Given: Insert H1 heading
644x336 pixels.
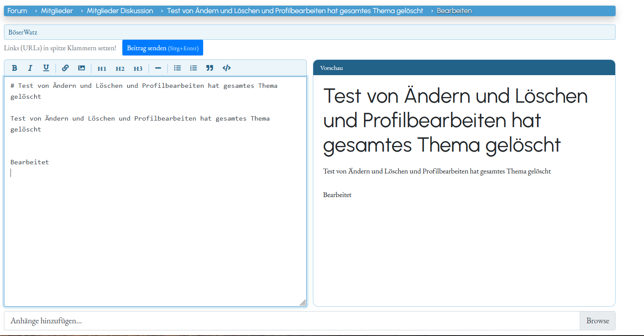Looking at the screenshot, I should 102,69.
